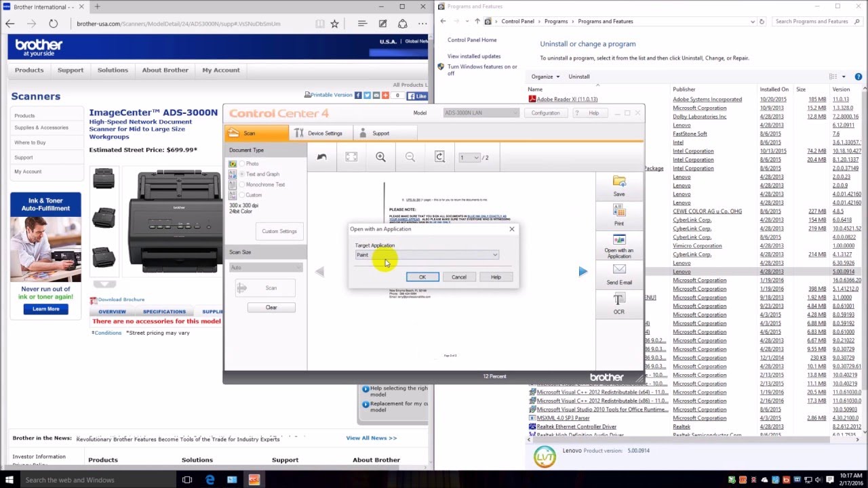Open Target Application dropdown showing Paint

click(x=427, y=255)
